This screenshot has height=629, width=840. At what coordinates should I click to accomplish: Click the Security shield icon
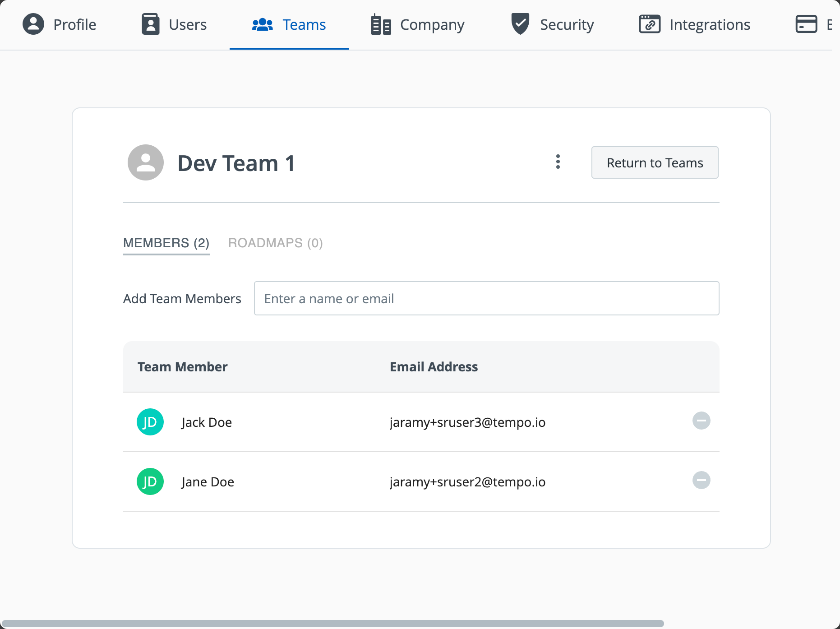(x=520, y=24)
